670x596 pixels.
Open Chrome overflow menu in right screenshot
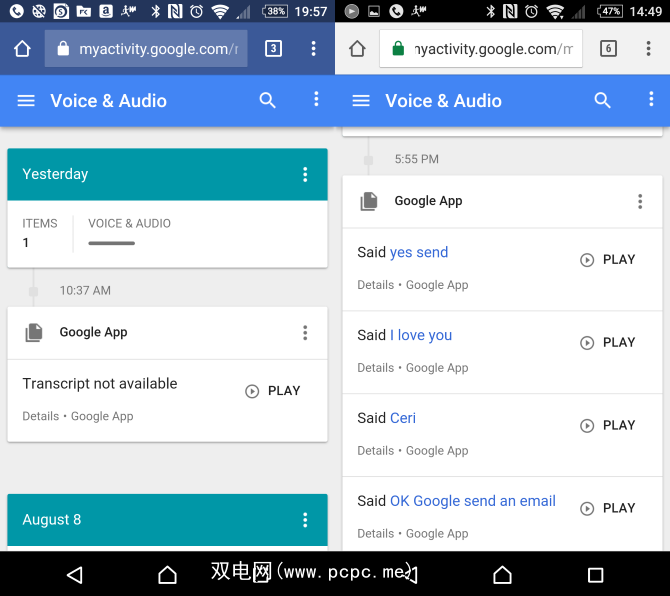(648, 48)
